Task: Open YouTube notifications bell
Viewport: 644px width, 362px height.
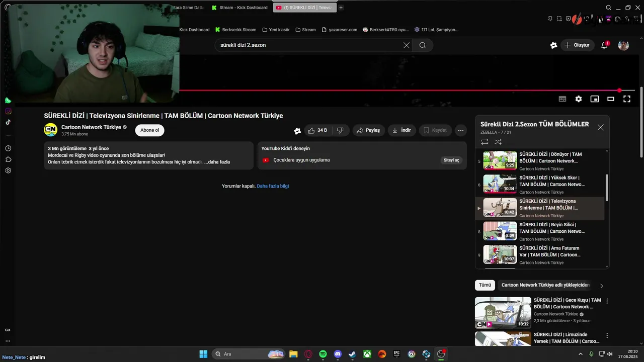Action: click(x=604, y=45)
